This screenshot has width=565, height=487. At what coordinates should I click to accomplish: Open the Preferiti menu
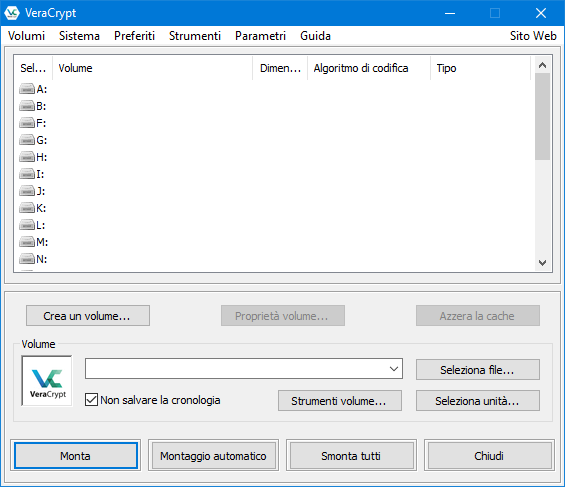click(134, 36)
